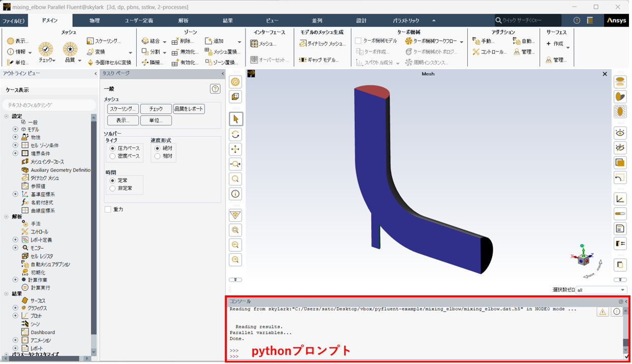
Task: Select the pointer selection tool
Action: pos(235,118)
